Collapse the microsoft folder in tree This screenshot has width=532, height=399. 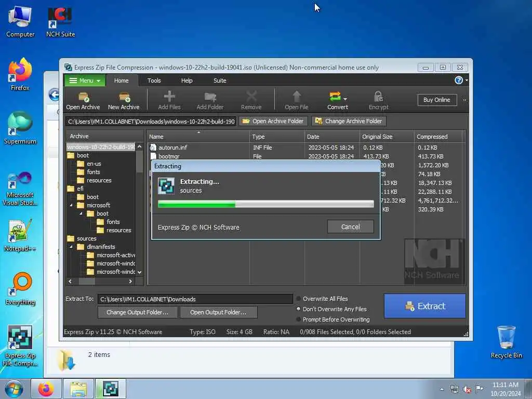pos(71,205)
